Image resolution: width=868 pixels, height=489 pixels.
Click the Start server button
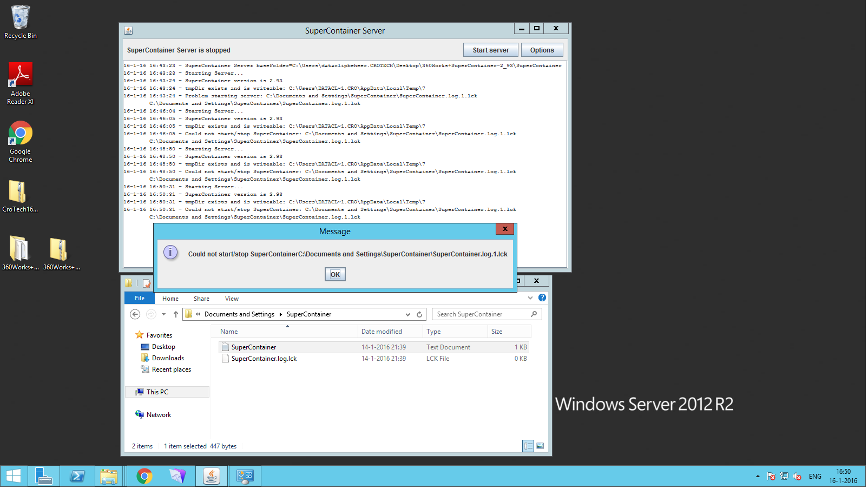[492, 51]
